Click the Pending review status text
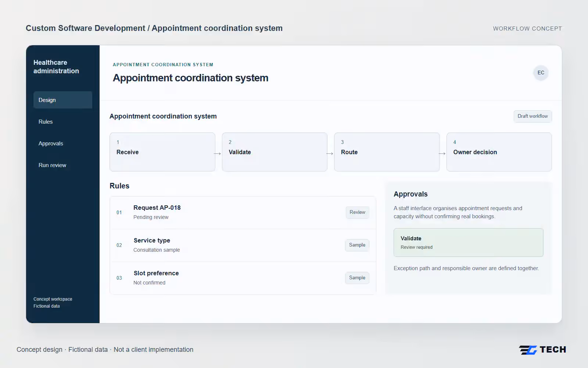This screenshot has height=368, width=588. coord(151,217)
